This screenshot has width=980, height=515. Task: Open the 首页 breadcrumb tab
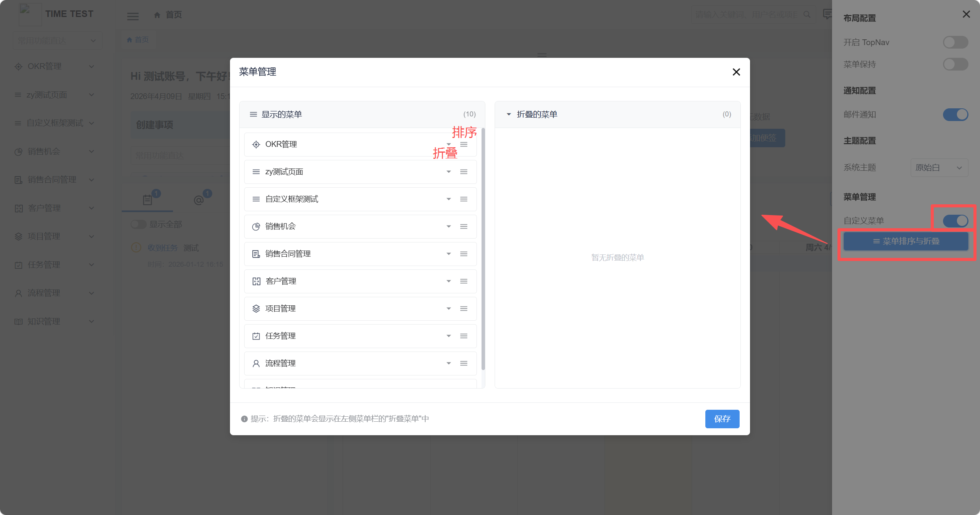[138, 40]
